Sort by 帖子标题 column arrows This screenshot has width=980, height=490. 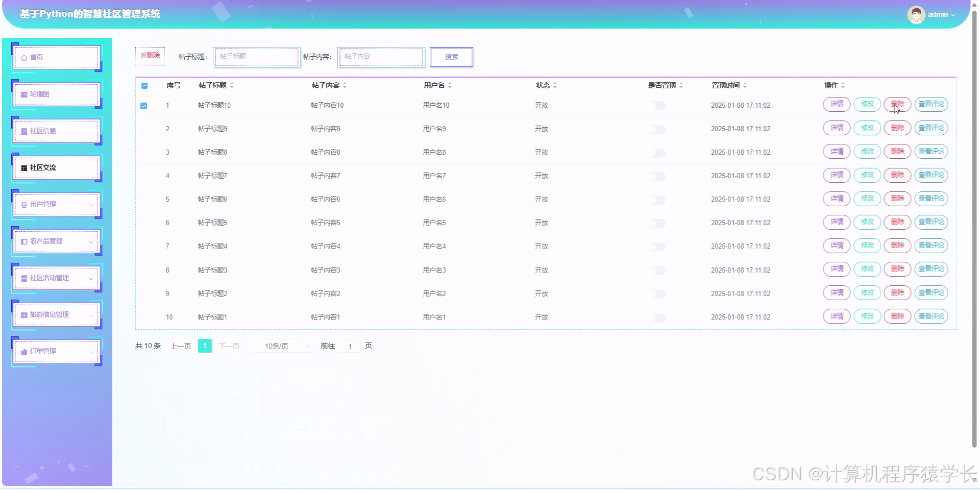click(232, 85)
